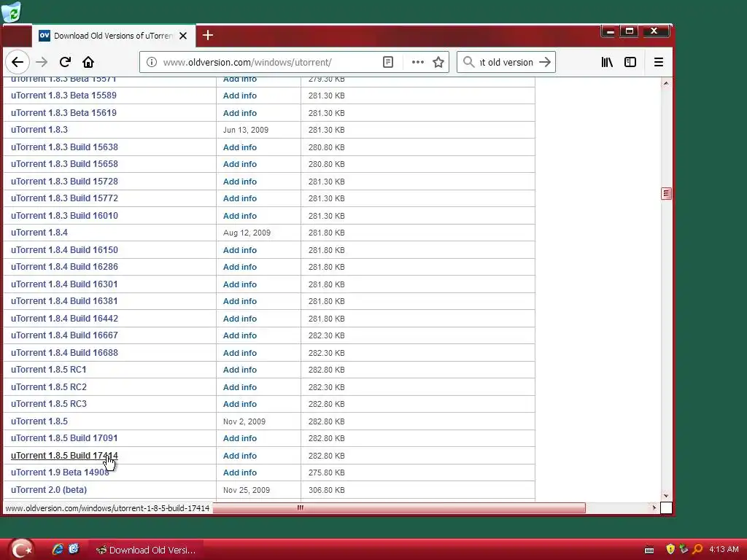747x560 pixels.
Task: Reload the current page
Action: coord(65,62)
